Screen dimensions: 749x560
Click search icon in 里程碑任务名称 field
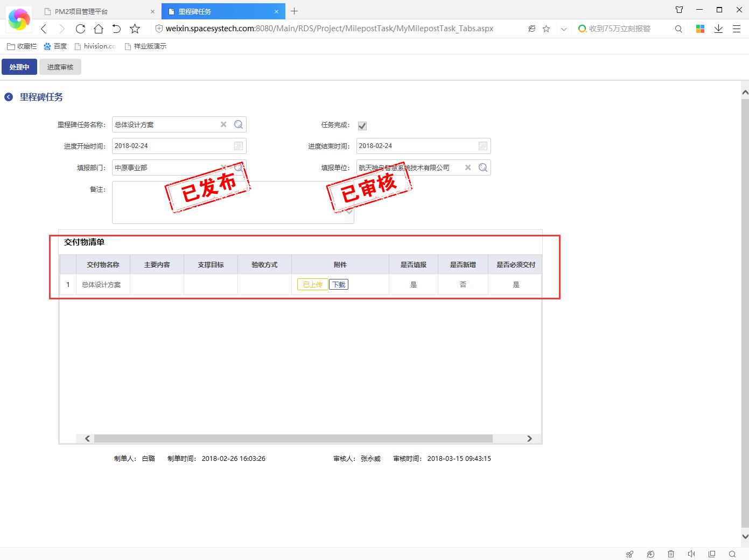point(239,124)
